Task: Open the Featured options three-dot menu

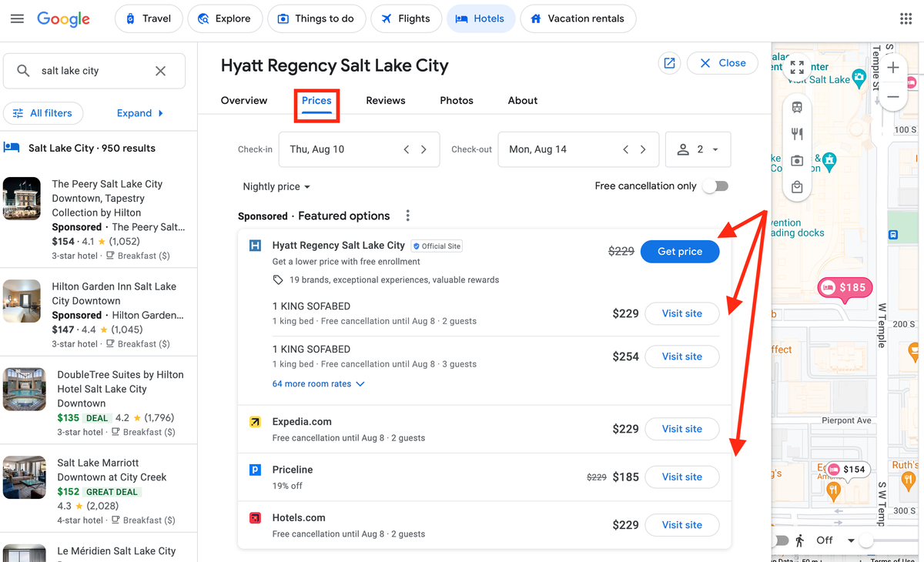Action: 408,216
